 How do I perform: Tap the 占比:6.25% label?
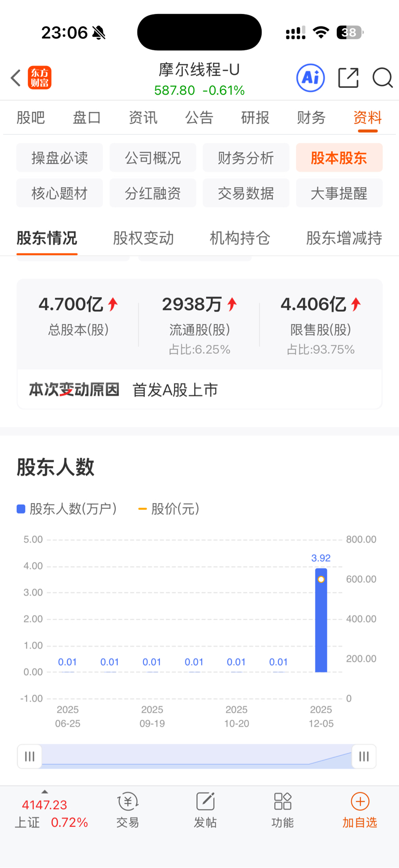click(x=199, y=350)
